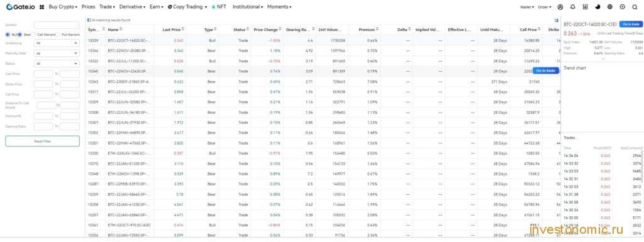Open the user account profile icon

point(560,7)
